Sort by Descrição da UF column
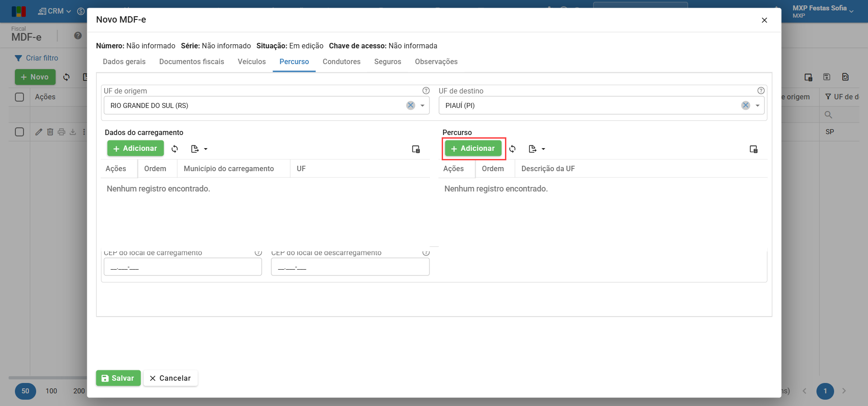The height and width of the screenshot is (406, 868). point(548,169)
